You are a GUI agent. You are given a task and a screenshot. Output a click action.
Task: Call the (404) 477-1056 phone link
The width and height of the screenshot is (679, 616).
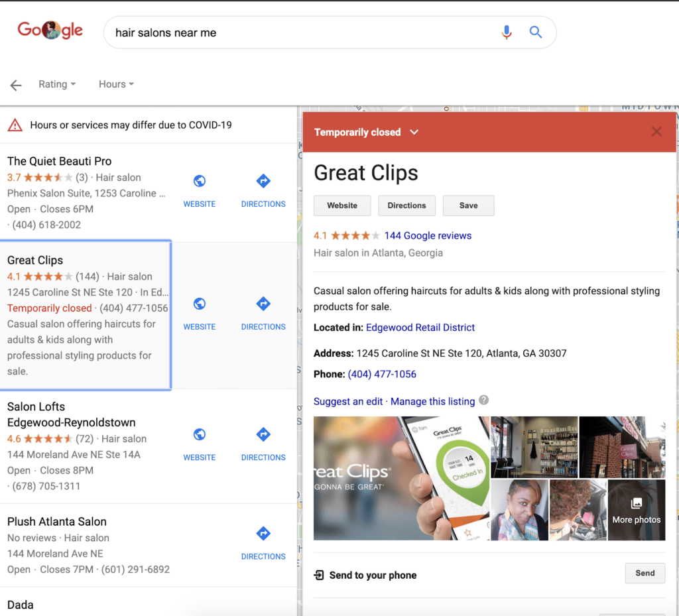pyautogui.click(x=382, y=374)
